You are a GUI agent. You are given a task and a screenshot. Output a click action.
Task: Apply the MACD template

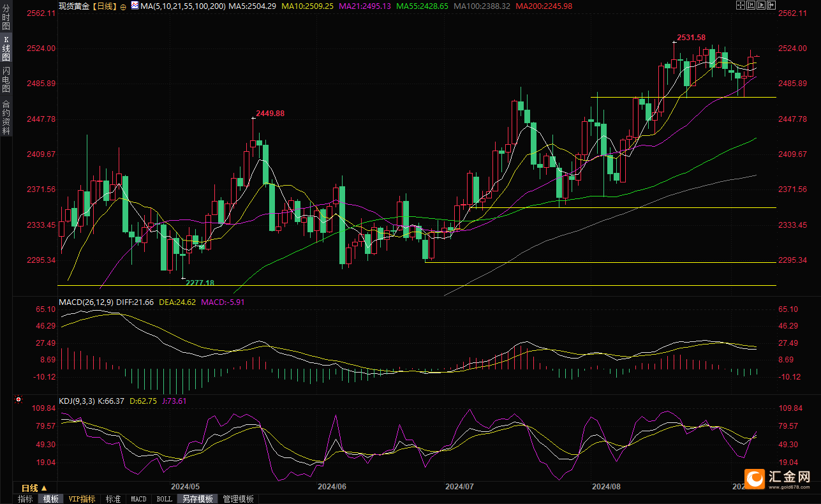tap(138, 499)
